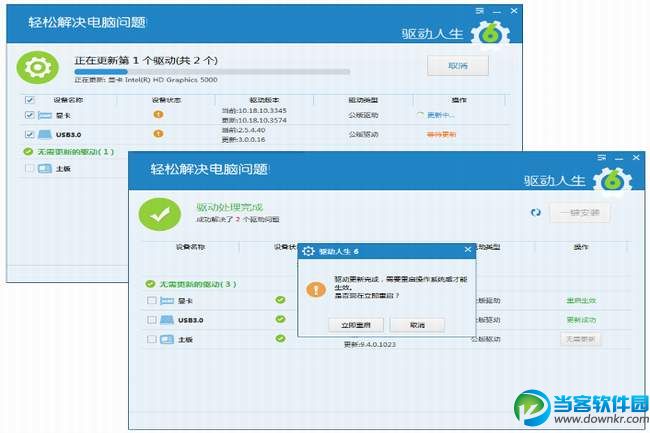Click the blue refresh icon beside 一键安装

[x=536, y=213]
